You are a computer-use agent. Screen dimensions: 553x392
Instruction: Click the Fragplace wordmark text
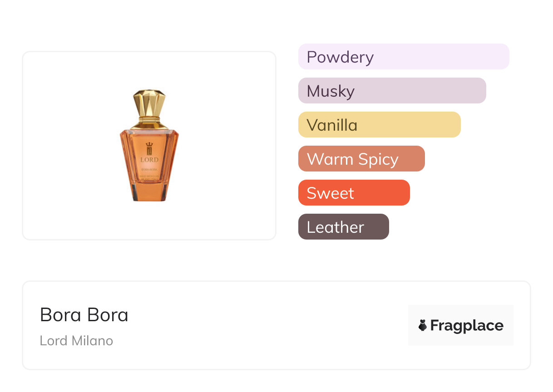(x=467, y=325)
